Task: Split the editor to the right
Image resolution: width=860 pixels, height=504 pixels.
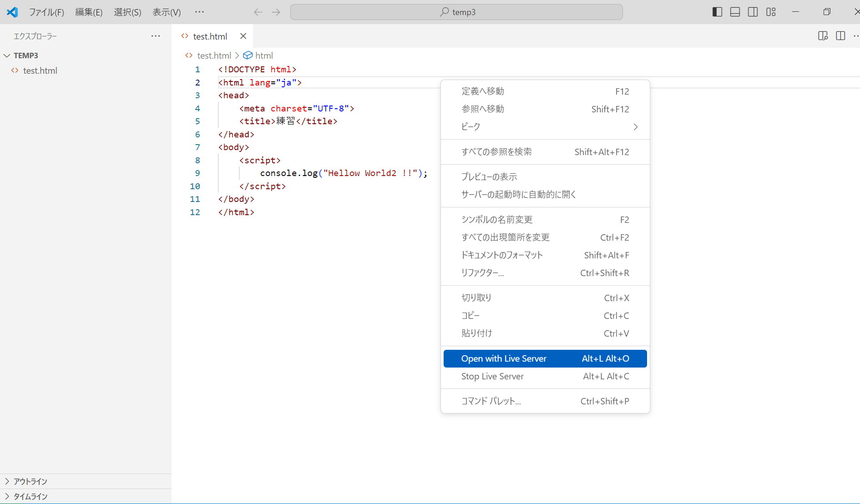Action: (x=840, y=36)
